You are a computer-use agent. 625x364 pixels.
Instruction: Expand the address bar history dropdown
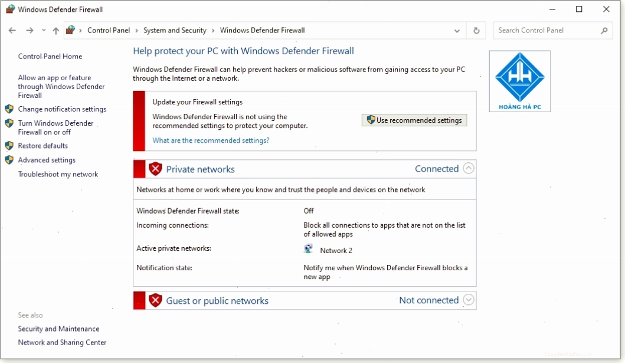pos(457,31)
